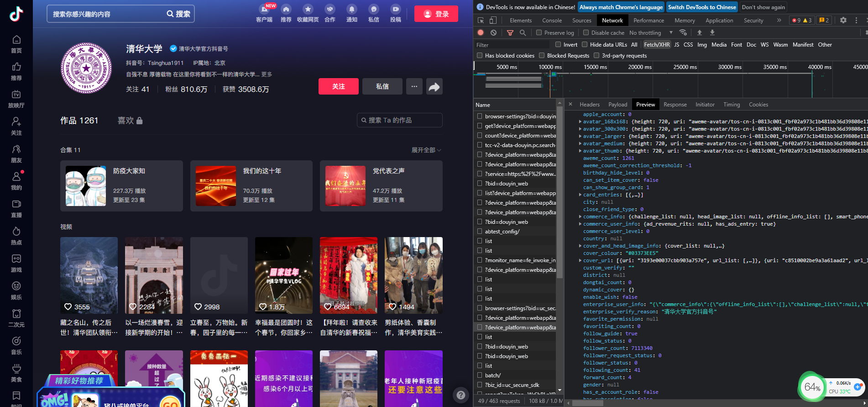
Task: Expand the card_entries array
Action: coord(580,195)
